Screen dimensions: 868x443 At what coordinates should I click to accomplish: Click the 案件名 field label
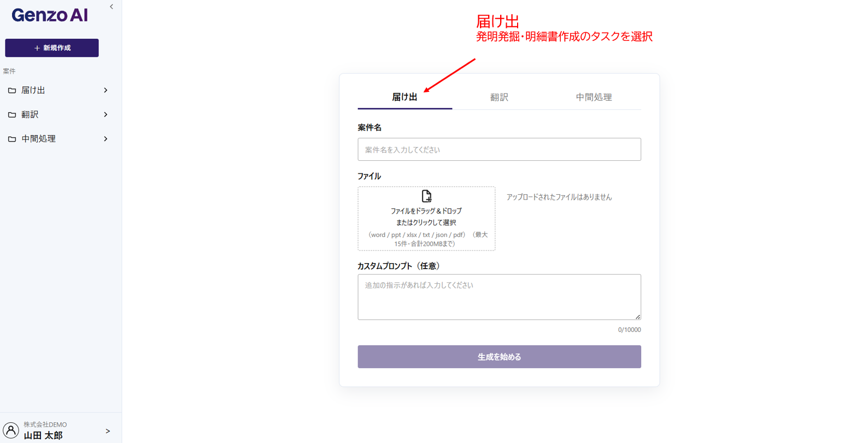point(370,127)
